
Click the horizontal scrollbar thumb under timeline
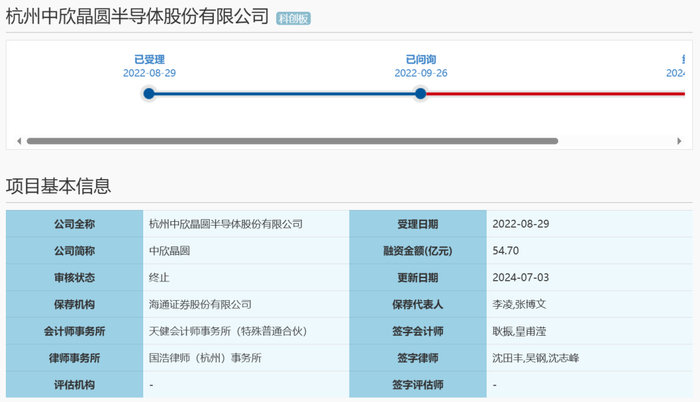coord(292,141)
